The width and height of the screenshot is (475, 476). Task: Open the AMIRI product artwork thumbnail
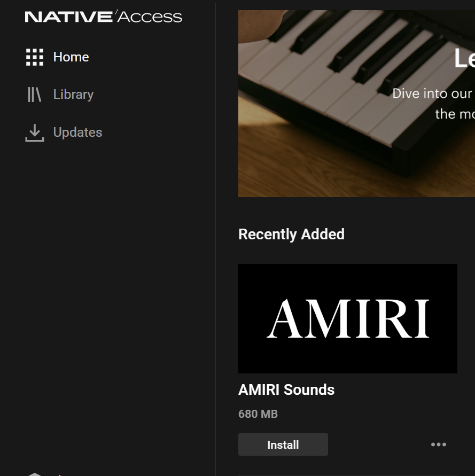[x=348, y=318]
